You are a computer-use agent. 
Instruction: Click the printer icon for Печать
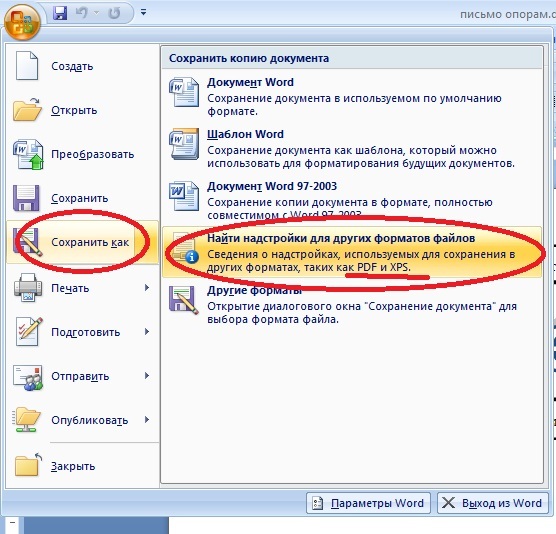(x=28, y=288)
